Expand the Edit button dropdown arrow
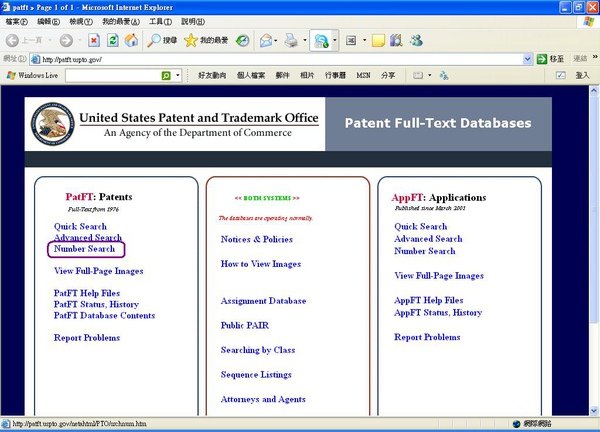This screenshot has height=432, width=600. [x=334, y=40]
